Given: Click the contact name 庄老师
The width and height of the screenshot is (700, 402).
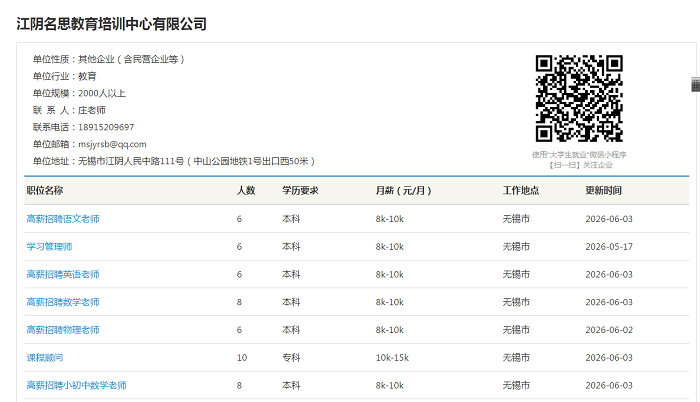Looking at the screenshot, I should coord(92,110).
